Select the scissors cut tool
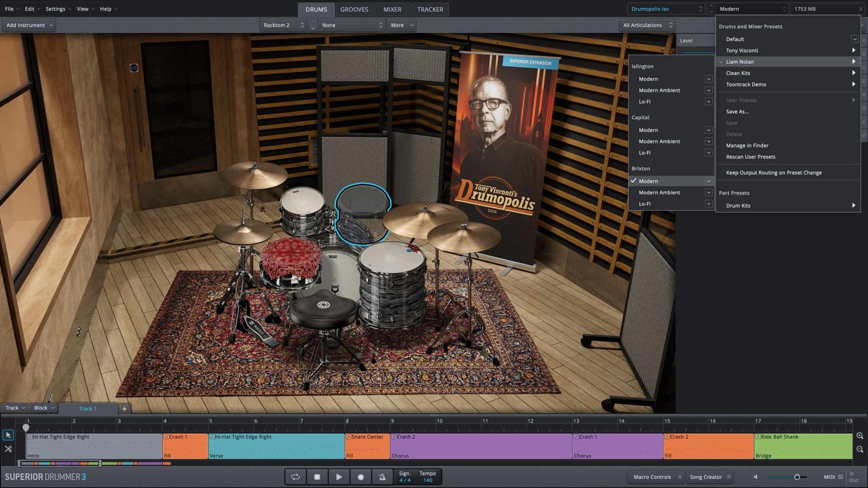This screenshot has width=868, height=488. click(x=8, y=449)
